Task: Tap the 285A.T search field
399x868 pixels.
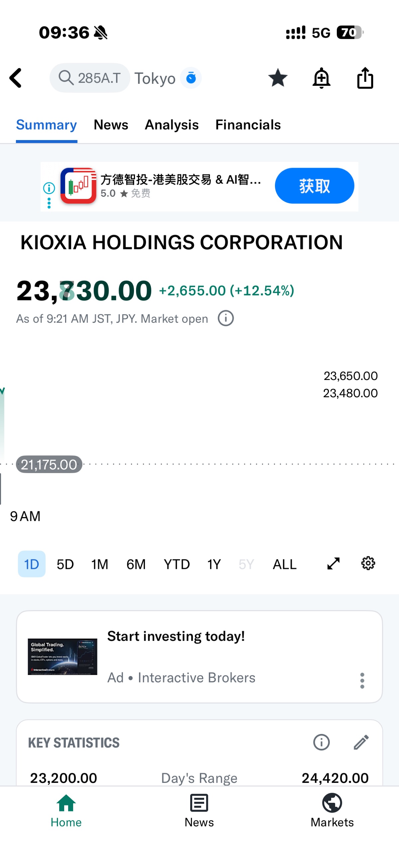Action: 90,78
